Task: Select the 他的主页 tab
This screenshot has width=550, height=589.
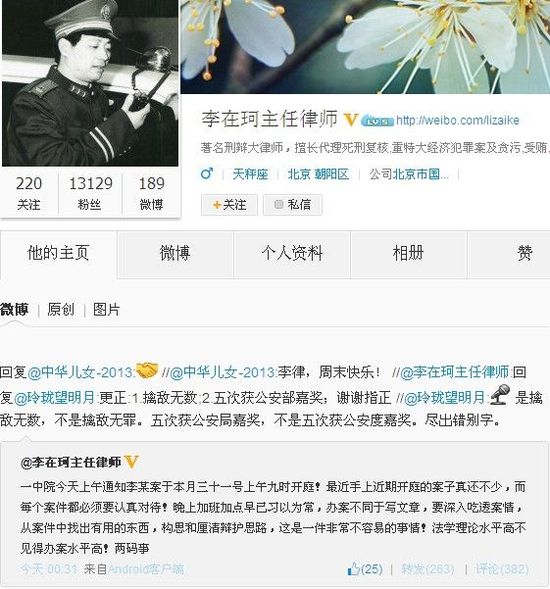Action: (58, 253)
